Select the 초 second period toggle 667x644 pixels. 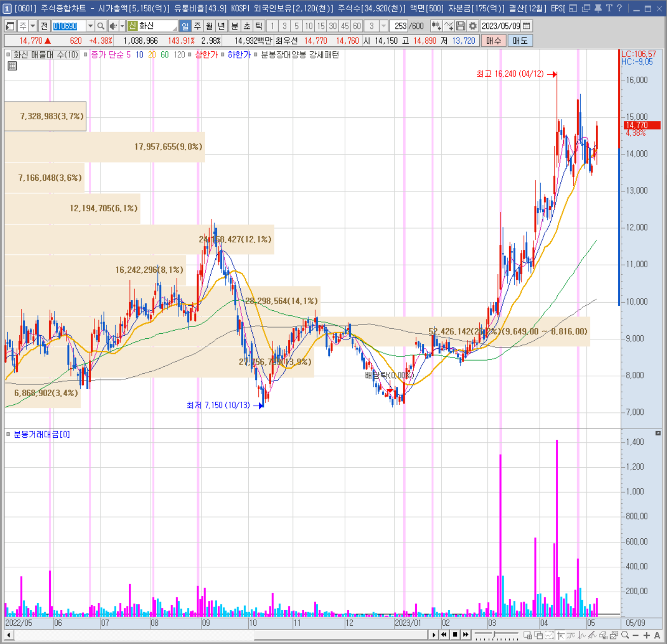pos(247,26)
